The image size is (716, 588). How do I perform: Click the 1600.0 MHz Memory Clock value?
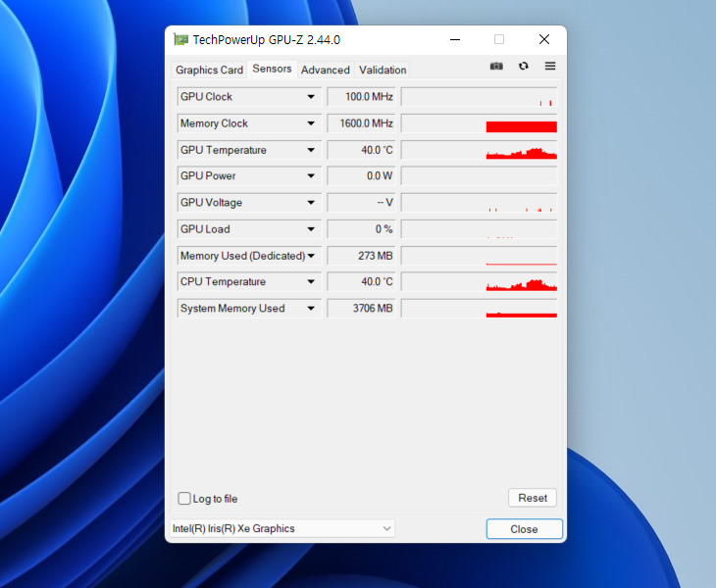click(361, 123)
